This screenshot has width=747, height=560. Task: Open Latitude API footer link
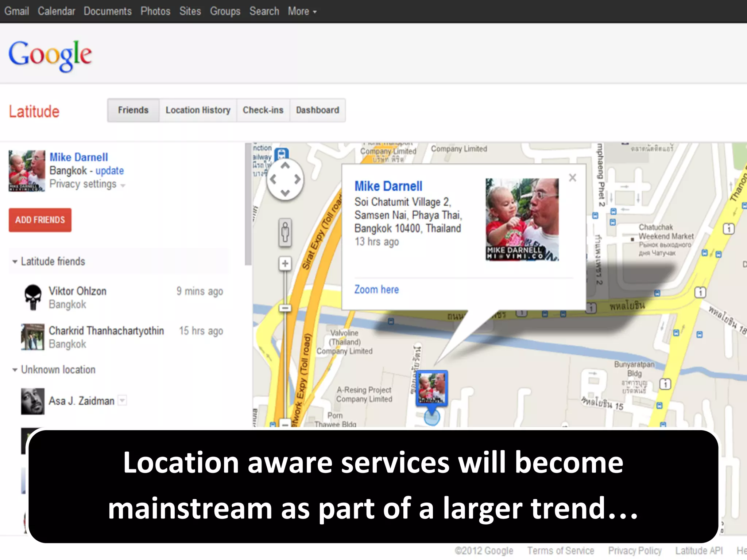pos(699,551)
